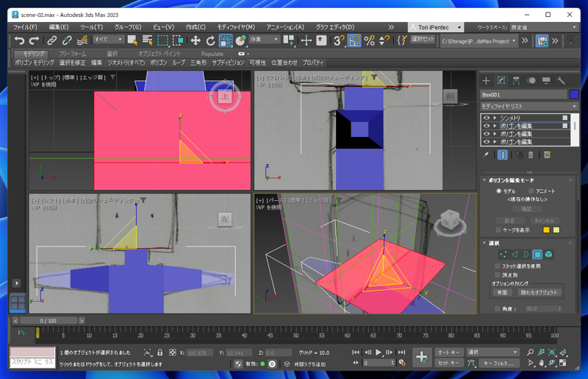The height and width of the screenshot is (379, 588).
Task: Toggle the Window/Crossing selection mode
Action: tap(178, 40)
